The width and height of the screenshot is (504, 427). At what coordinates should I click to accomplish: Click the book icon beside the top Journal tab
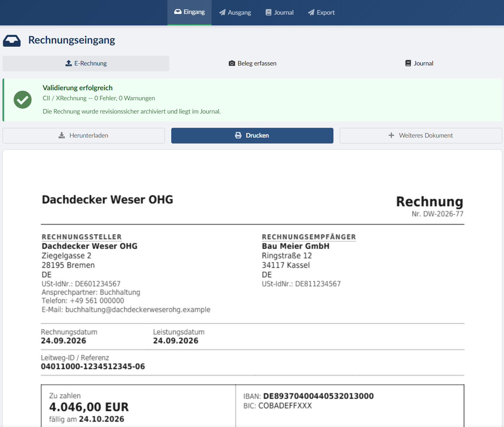tap(268, 13)
